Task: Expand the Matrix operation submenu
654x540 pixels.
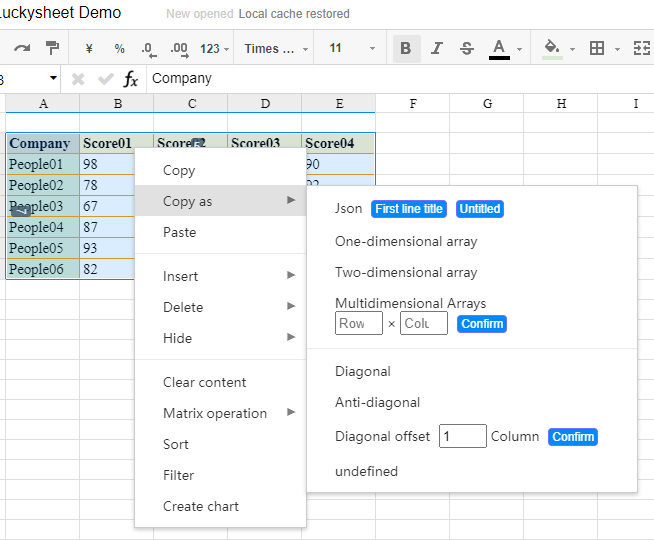Action: coord(220,413)
